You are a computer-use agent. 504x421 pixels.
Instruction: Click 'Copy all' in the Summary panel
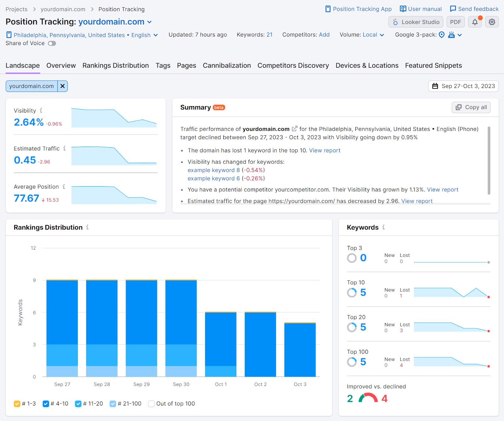471,107
